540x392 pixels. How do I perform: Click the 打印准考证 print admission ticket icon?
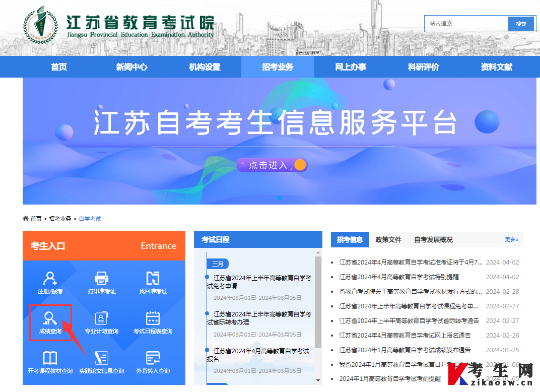(102, 282)
